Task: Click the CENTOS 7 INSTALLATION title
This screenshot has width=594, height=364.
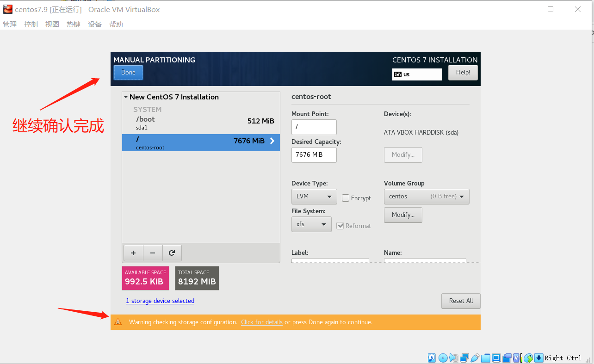Action: (435, 60)
